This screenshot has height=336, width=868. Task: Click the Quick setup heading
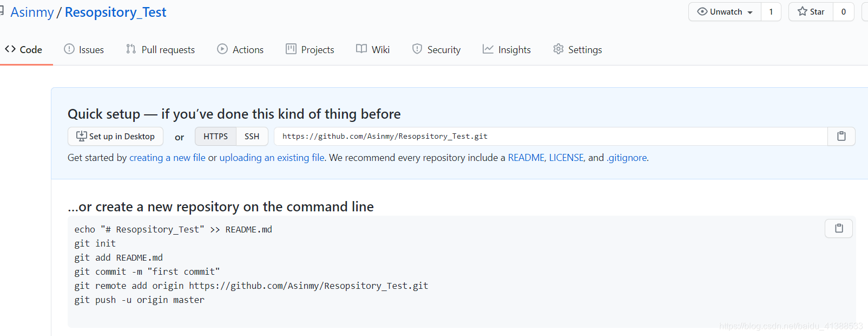[x=234, y=114]
